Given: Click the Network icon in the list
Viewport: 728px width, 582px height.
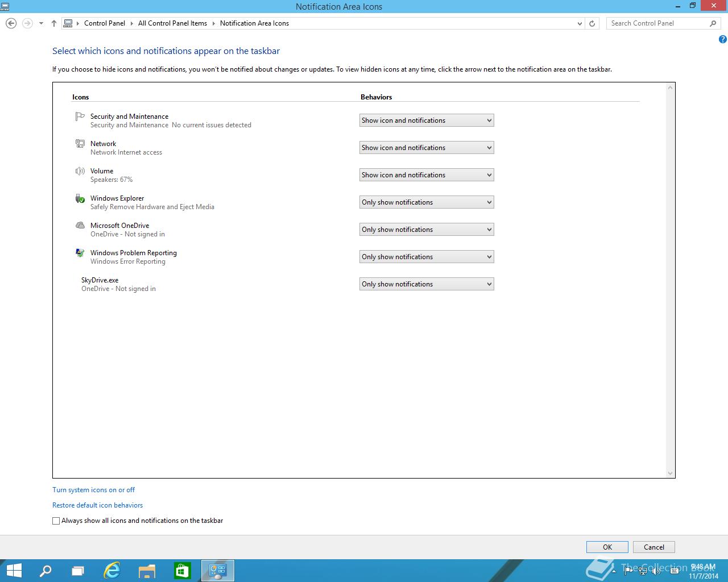Looking at the screenshot, I should tap(80, 144).
